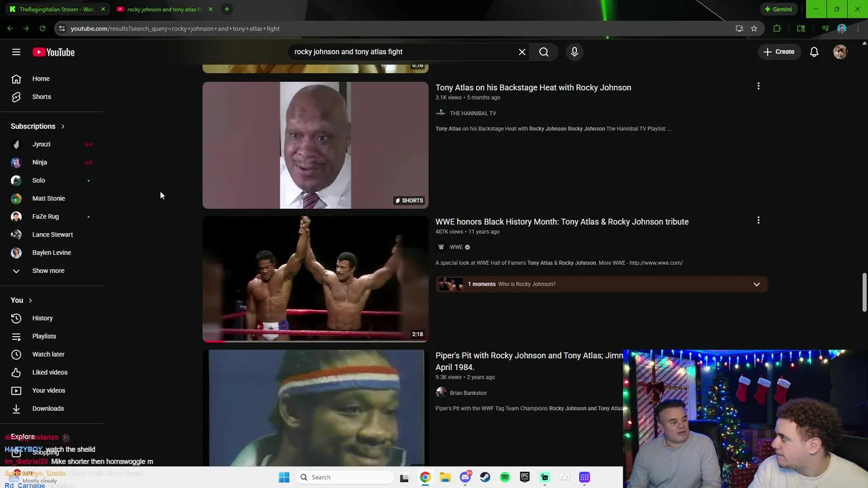Go back in browser history
The height and width of the screenshot is (488, 868).
pos(10,28)
